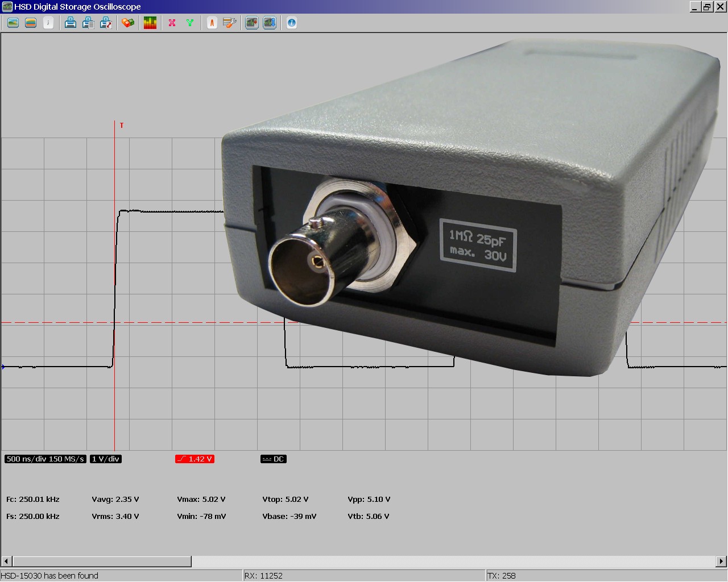The image size is (728, 582).
Task: Click the plain printer icon
Action: pos(71,23)
